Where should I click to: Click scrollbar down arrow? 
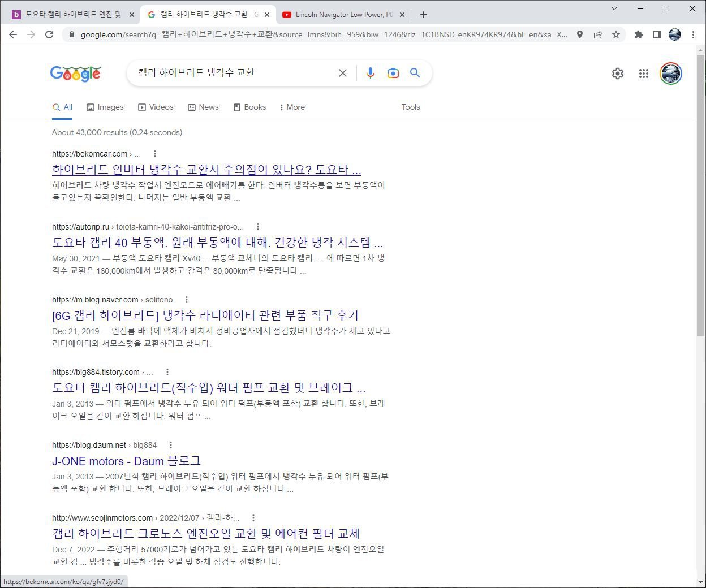coord(701,582)
